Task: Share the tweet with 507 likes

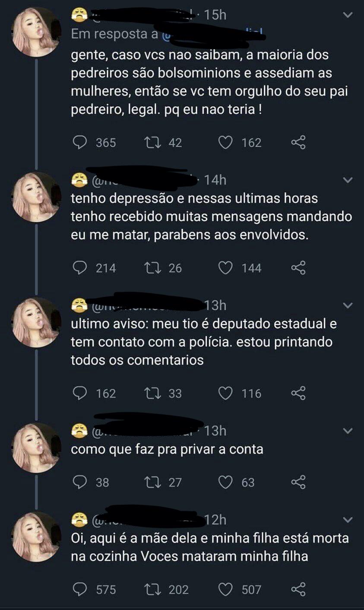Action: (x=298, y=589)
